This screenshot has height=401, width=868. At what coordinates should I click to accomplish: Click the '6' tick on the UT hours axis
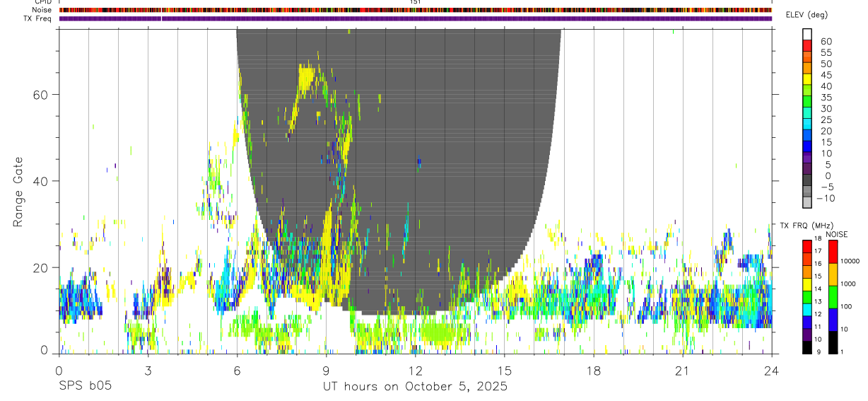point(237,370)
